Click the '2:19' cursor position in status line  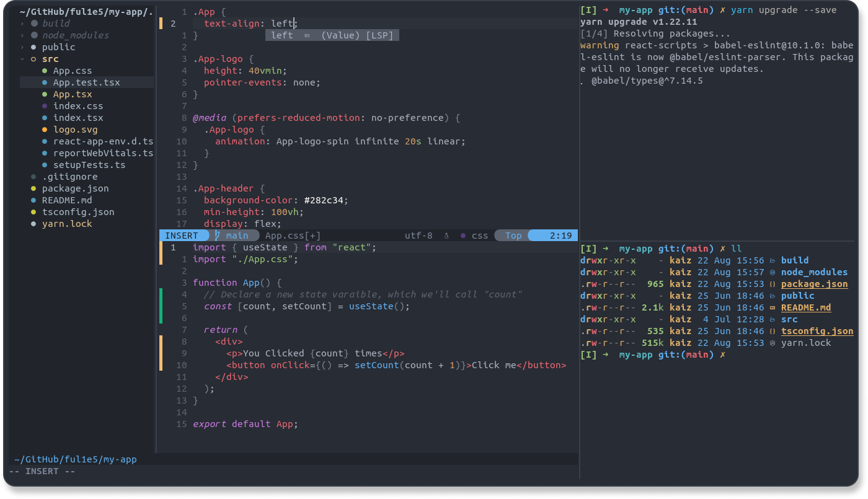tap(561, 236)
